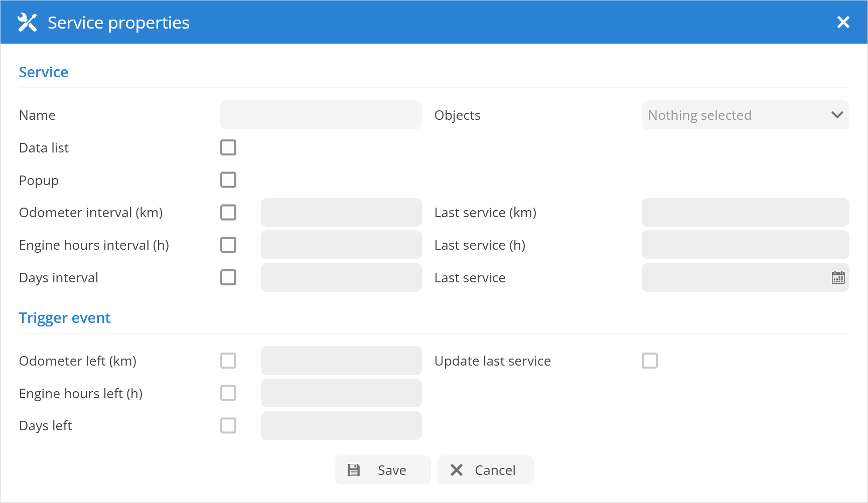Focus the Name input field
Screen dimensions: 868x503
321,115
